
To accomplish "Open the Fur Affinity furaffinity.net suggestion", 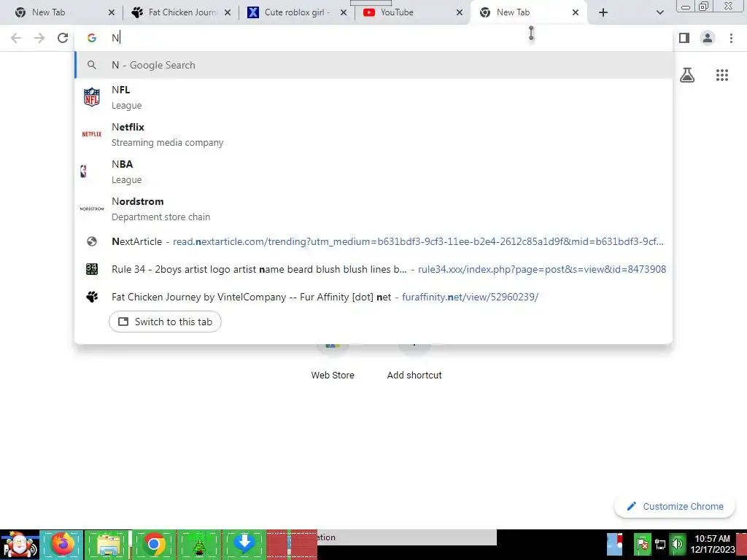I will pyautogui.click(x=373, y=297).
